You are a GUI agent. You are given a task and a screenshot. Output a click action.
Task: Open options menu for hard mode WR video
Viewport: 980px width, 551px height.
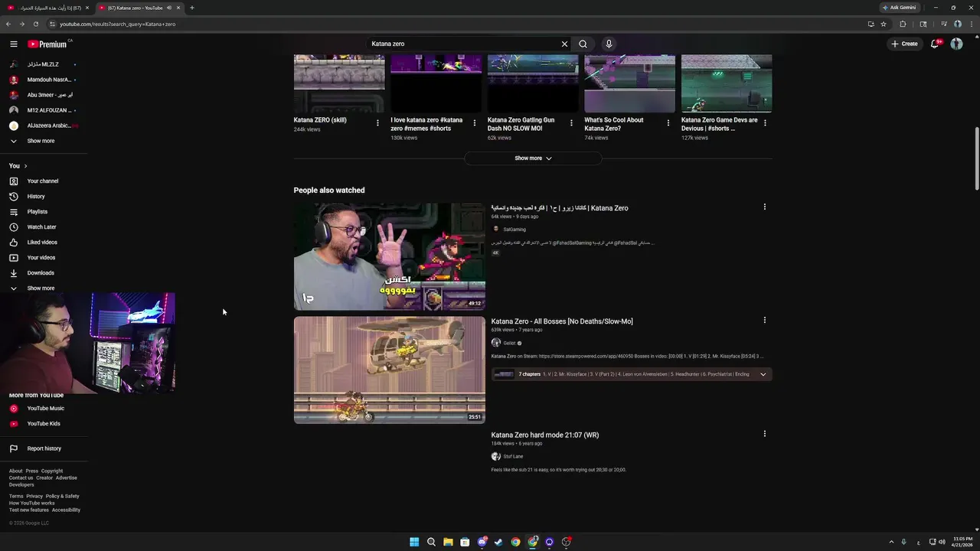tap(764, 434)
